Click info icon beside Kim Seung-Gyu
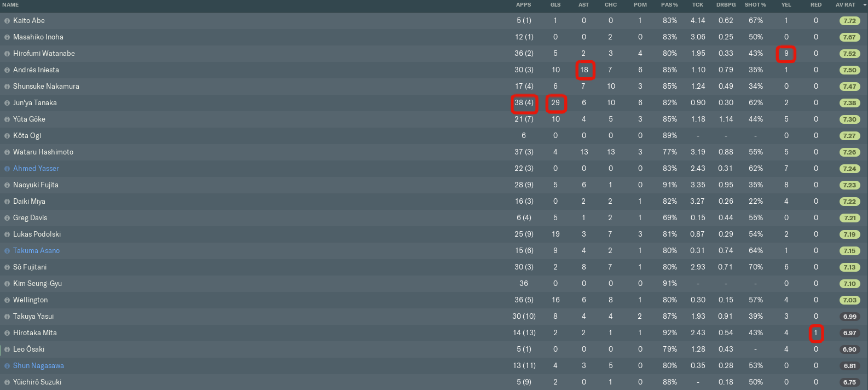 (x=7, y=284)
